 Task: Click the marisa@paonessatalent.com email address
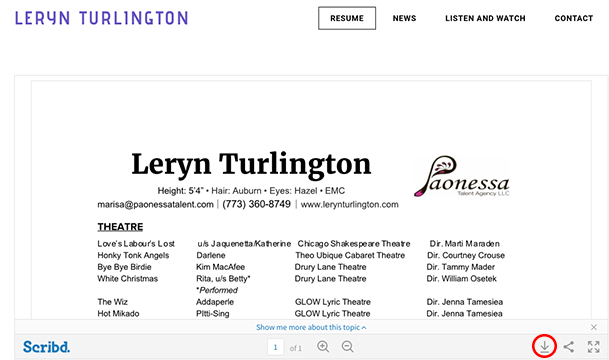pyautogui.click(x=155, y=204)
